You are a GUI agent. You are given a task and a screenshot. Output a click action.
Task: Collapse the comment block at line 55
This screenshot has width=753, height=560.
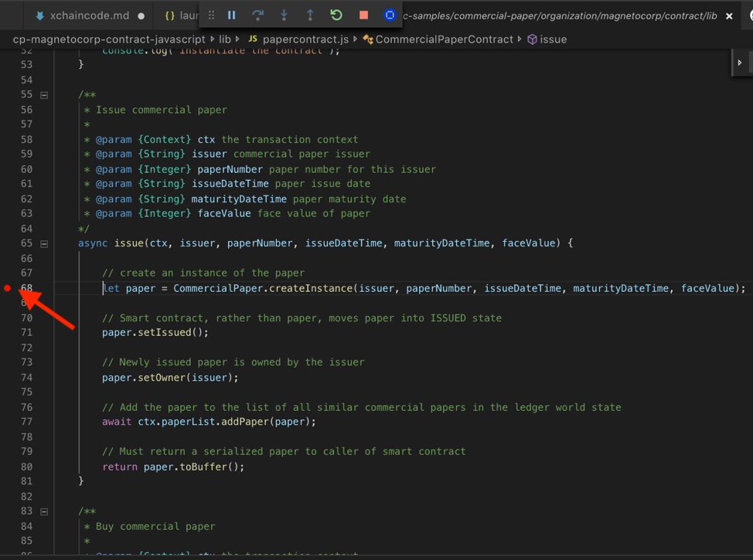(x=44, y=95)
